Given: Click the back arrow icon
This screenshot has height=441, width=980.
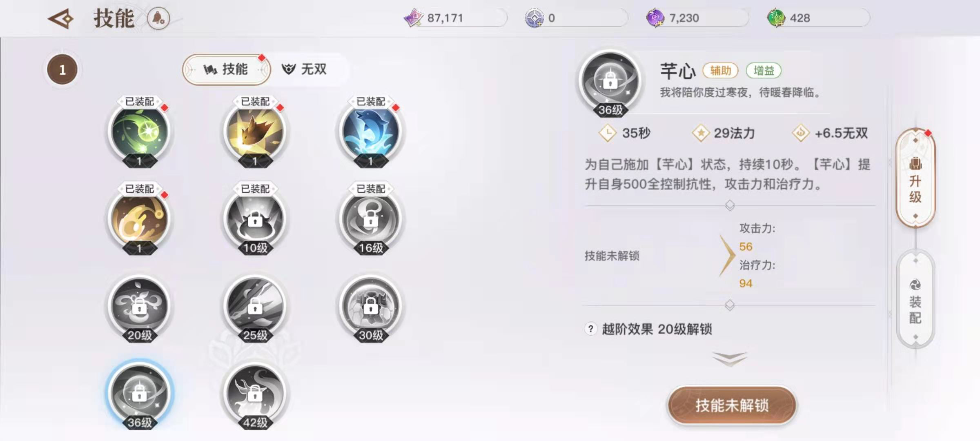Looking at the screenshot, I should [61, 19].
